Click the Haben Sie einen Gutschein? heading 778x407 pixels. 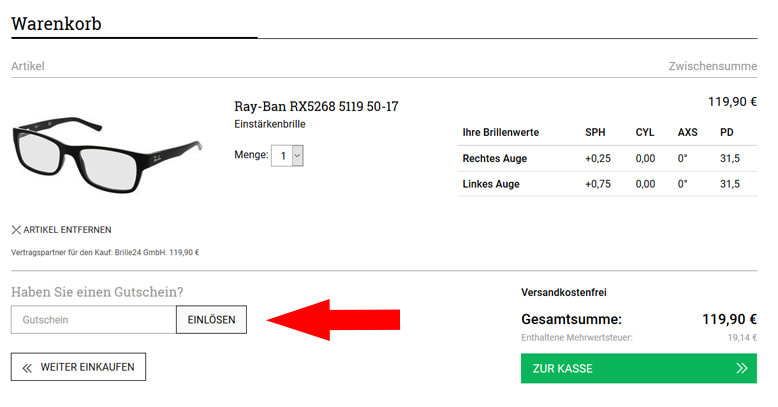97,292
